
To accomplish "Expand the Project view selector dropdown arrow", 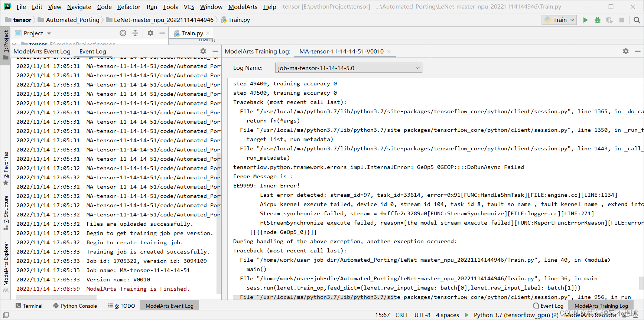I will (x=49, y=33).
